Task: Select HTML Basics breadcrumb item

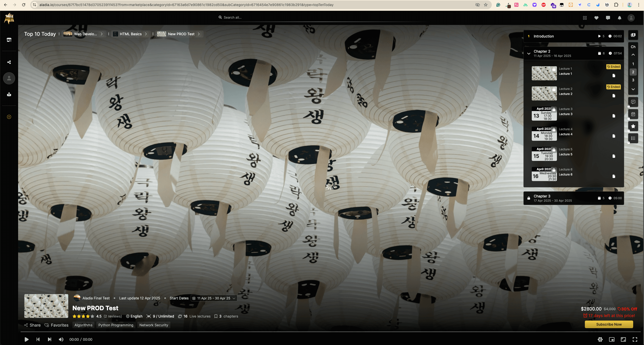Action: [x=130, y=34]
